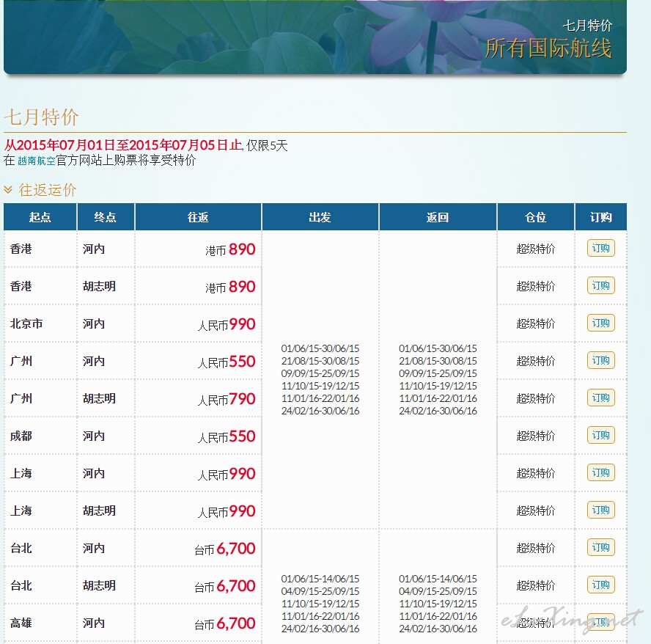Collapse the 往返运价 section chevron
The height and width of the screenshot is (644, 651).
(8, 190)
